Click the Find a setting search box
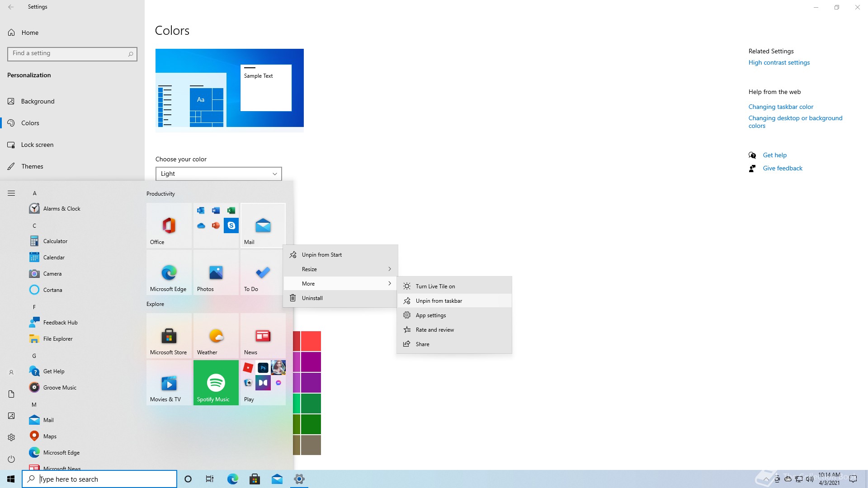 pos(72,54)
